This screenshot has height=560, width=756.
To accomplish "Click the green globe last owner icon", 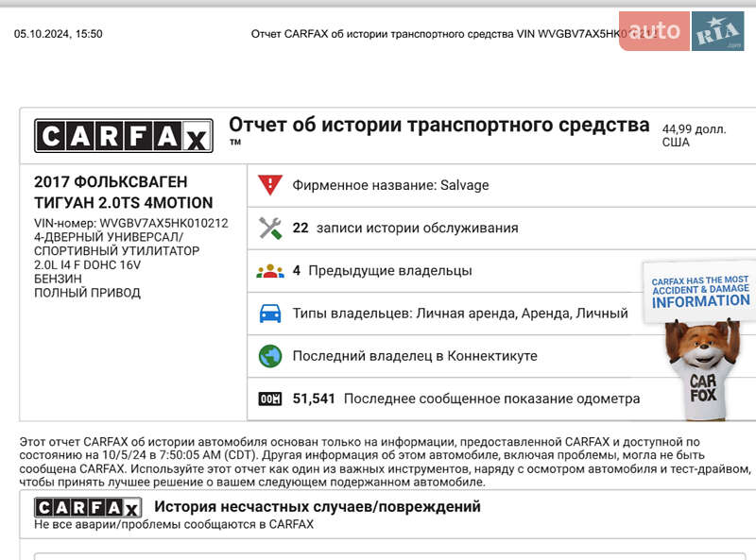I will pos(270,356).
